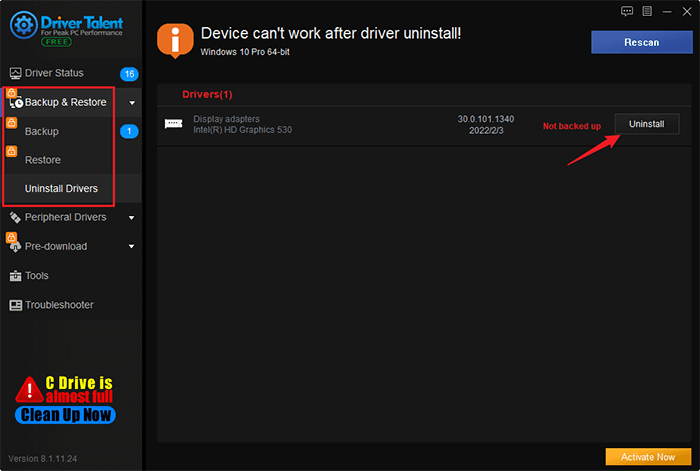The height and width of the screenshot is (471, 700).
Task: Expand the Pre-download arrow
Action: pos(132,246)
